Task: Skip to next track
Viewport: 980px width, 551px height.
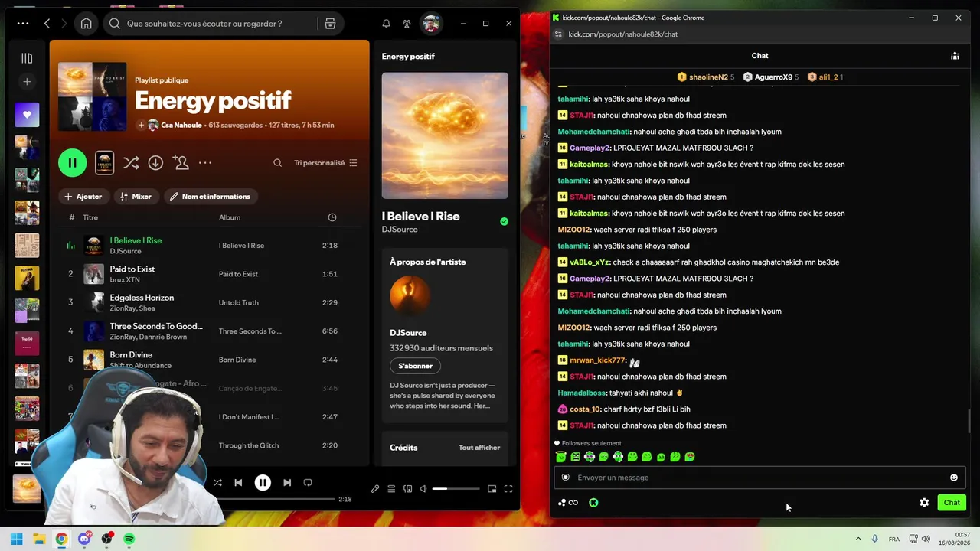Action: coord(287,483)
